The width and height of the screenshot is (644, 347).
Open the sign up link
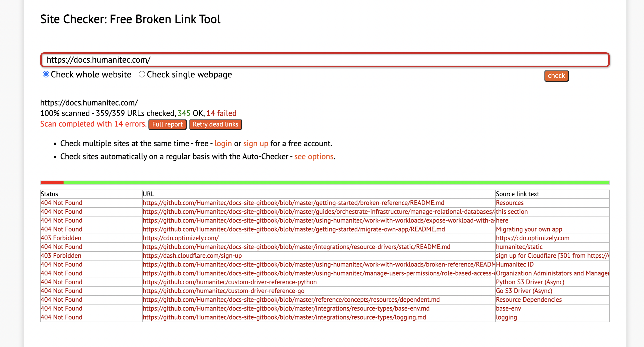click(x=255, y=143)
